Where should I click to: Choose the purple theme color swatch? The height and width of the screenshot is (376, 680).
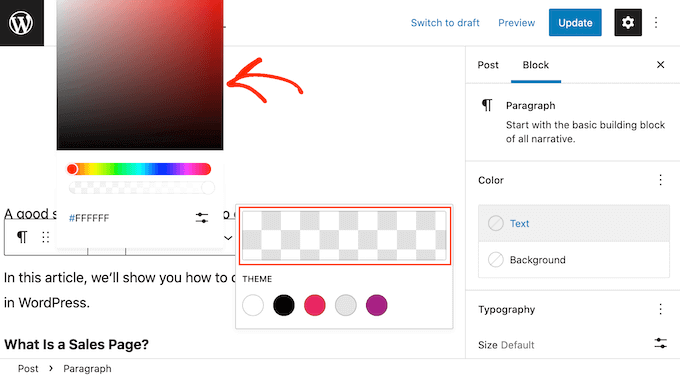click(376, 305)
